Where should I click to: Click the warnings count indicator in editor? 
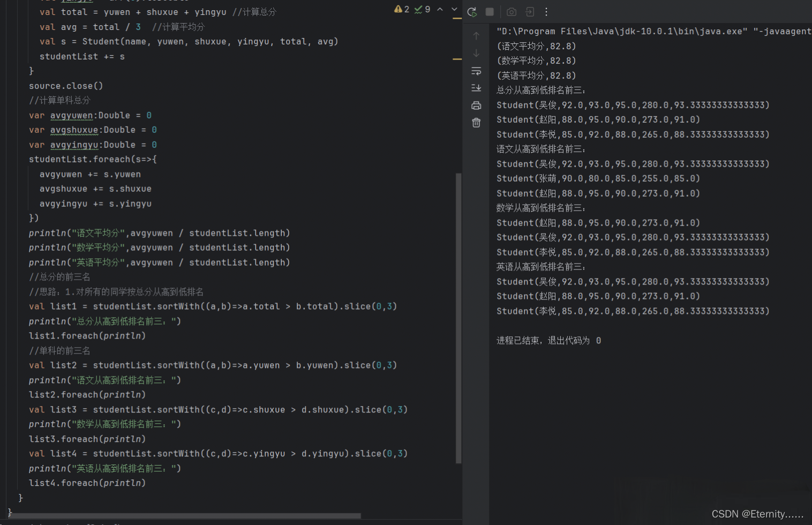[402, 9]
